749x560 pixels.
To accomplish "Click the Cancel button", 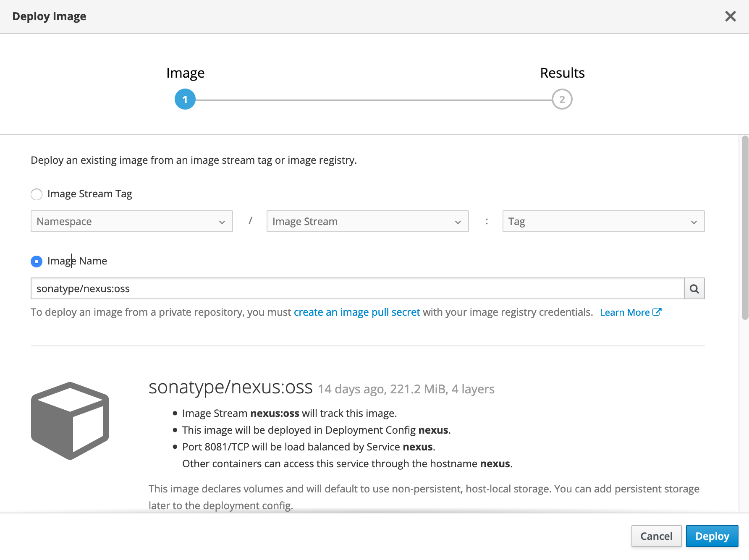I will (657, 536).
